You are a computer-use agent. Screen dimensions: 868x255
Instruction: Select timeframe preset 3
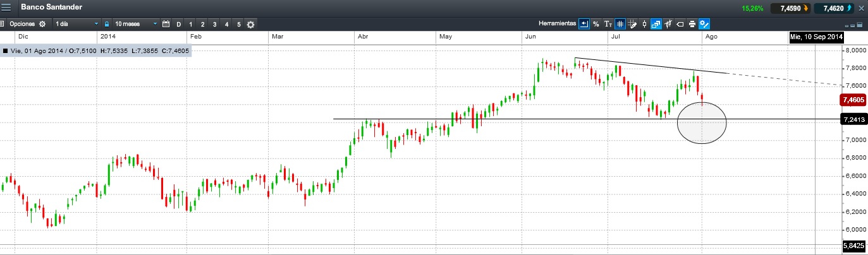point(215,24)
